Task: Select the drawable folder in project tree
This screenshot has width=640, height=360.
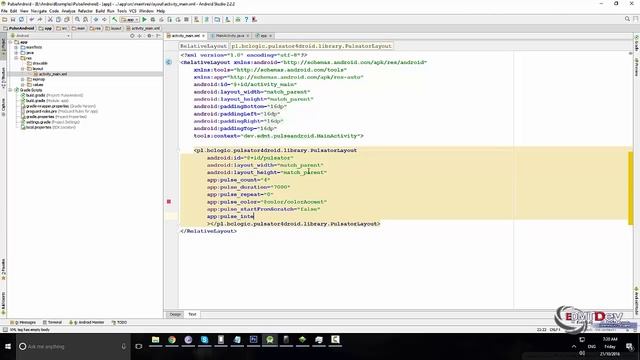Action: coord(38,63)
